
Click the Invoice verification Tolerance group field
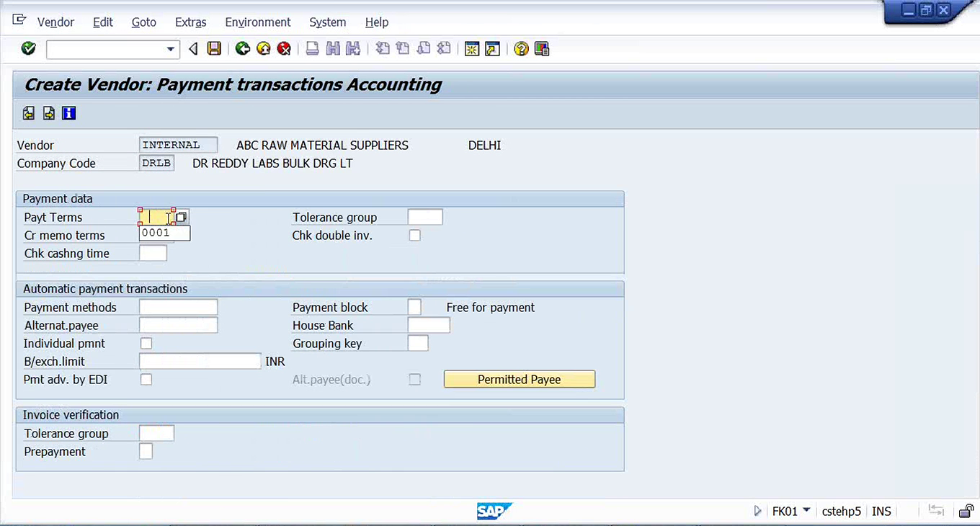157,434
